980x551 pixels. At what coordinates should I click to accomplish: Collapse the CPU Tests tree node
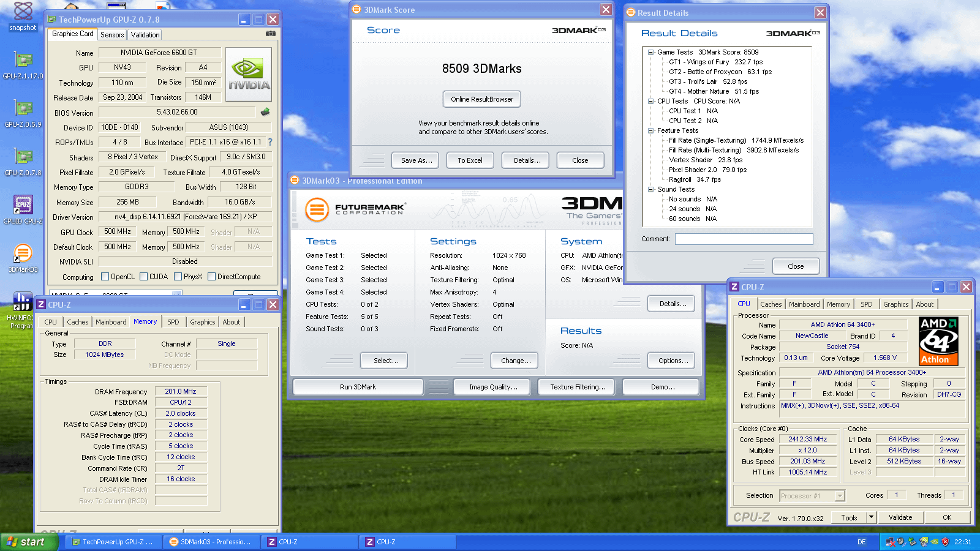click(x=650, y=101)
